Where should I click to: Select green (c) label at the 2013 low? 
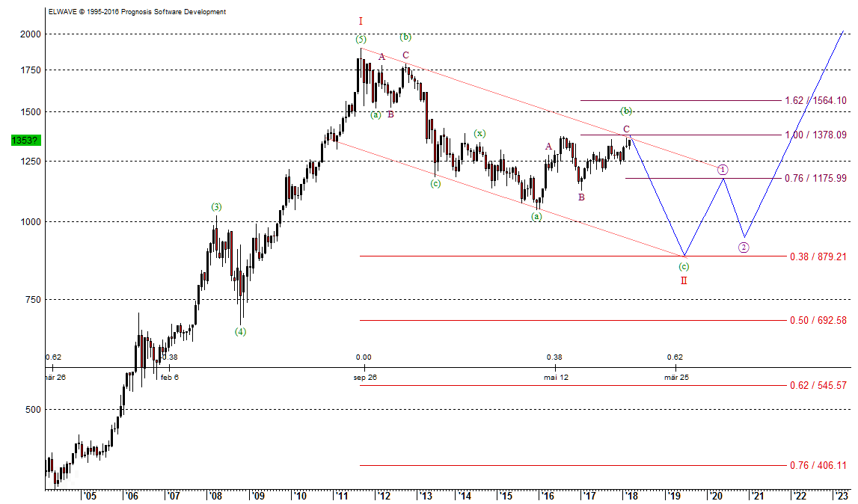pyautogui.click(x=435, y=183)
